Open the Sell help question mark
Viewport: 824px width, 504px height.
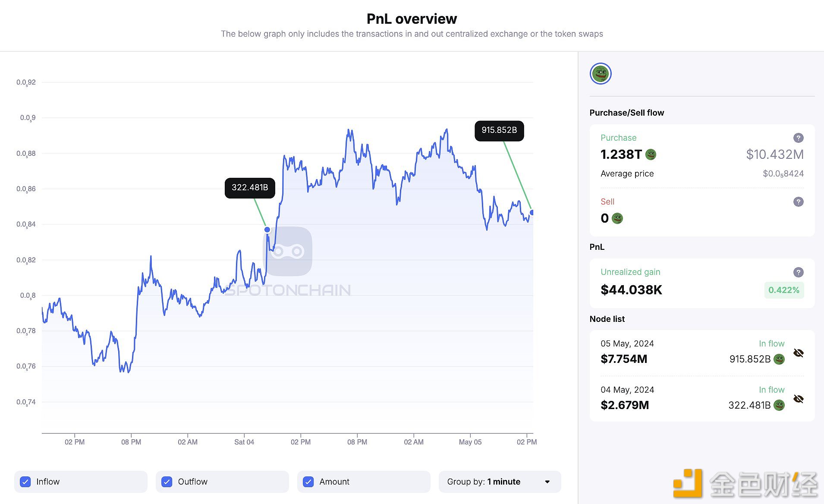pos(799,202)
